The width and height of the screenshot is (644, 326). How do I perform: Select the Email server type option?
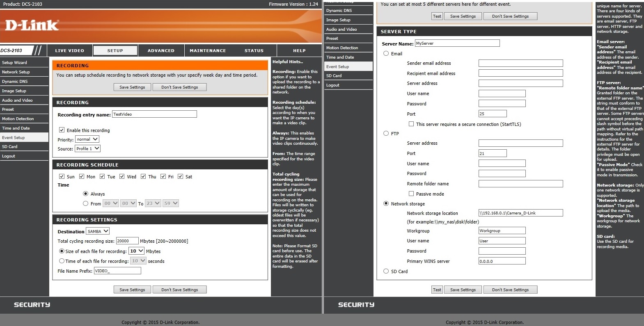386,53
